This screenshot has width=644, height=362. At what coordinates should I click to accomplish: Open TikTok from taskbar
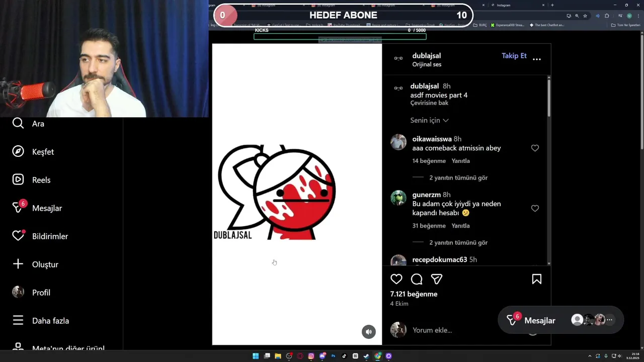(x=344, y=356)
